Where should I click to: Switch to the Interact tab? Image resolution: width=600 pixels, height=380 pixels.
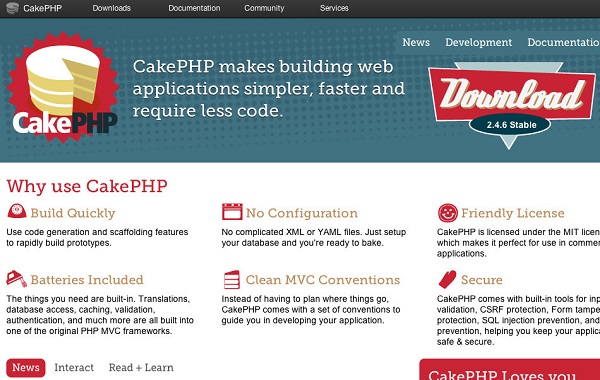74,367
